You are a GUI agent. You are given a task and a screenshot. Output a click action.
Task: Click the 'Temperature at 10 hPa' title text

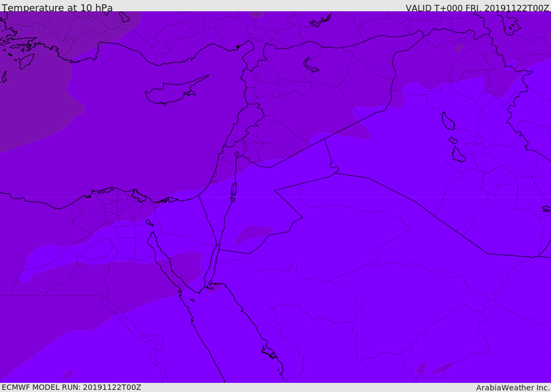click(57, 8)
